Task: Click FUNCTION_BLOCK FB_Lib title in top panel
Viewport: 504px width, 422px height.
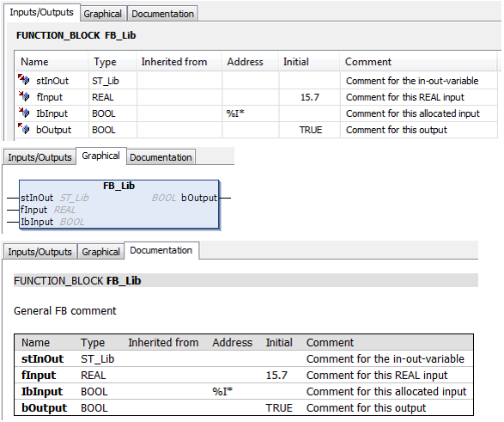Action: (76, 35)
